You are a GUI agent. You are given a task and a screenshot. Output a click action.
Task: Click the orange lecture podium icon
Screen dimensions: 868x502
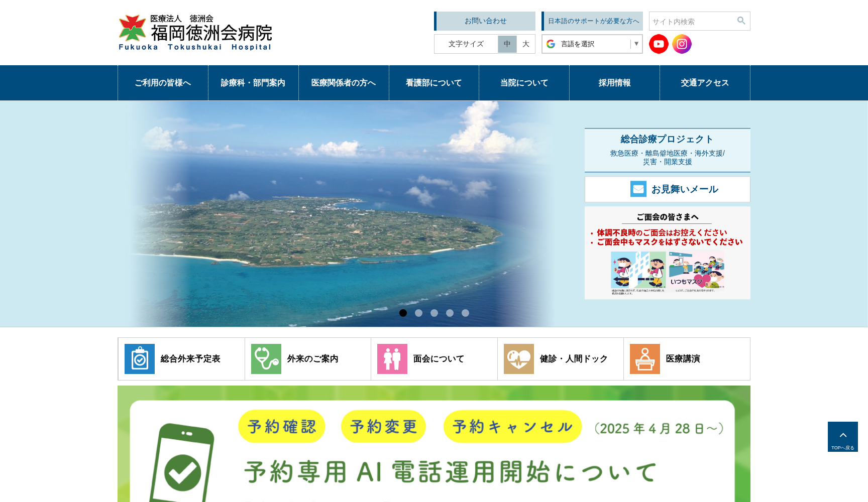tap(645, 359)
